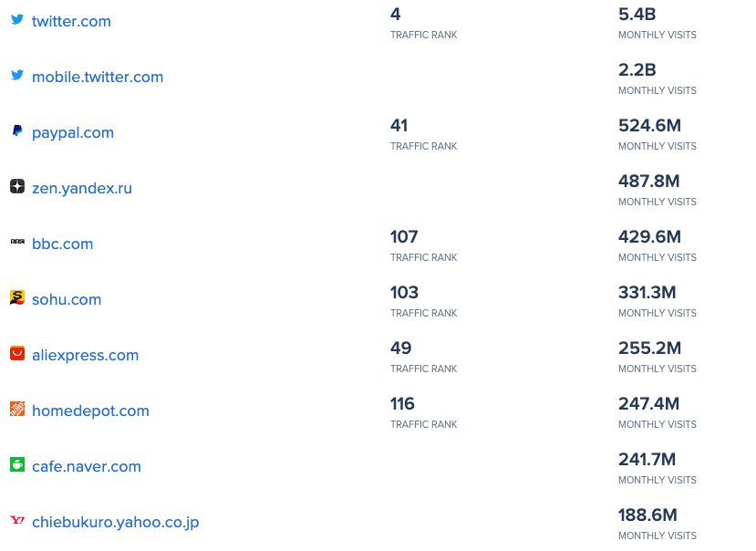Click the PayPal logo icon
The image size is (756, 551).
click(x=16, y=131)
